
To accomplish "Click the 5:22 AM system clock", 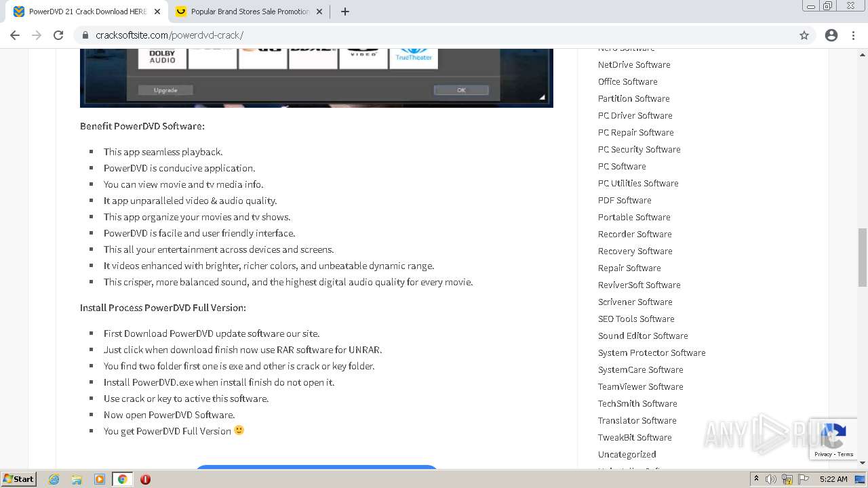I will coord(833,479).
